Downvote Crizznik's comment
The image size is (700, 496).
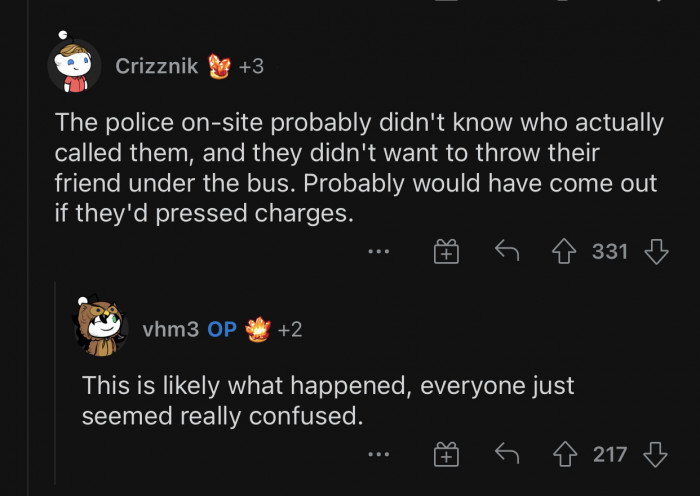(x=656, y=252)
